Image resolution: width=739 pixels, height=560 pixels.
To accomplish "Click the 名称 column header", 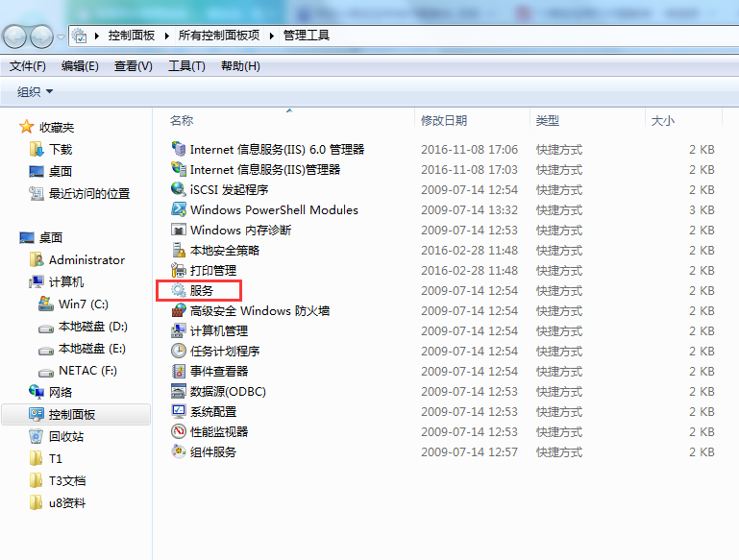I will click(x=182, y=120).
